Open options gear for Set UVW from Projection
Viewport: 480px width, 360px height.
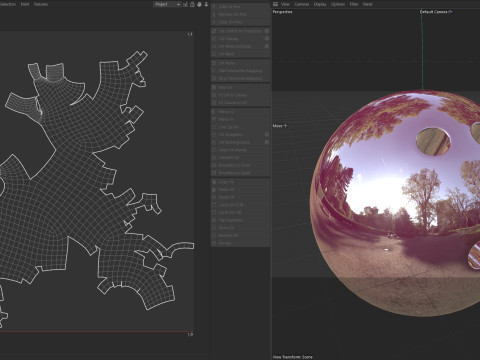(x=267, y=31)
